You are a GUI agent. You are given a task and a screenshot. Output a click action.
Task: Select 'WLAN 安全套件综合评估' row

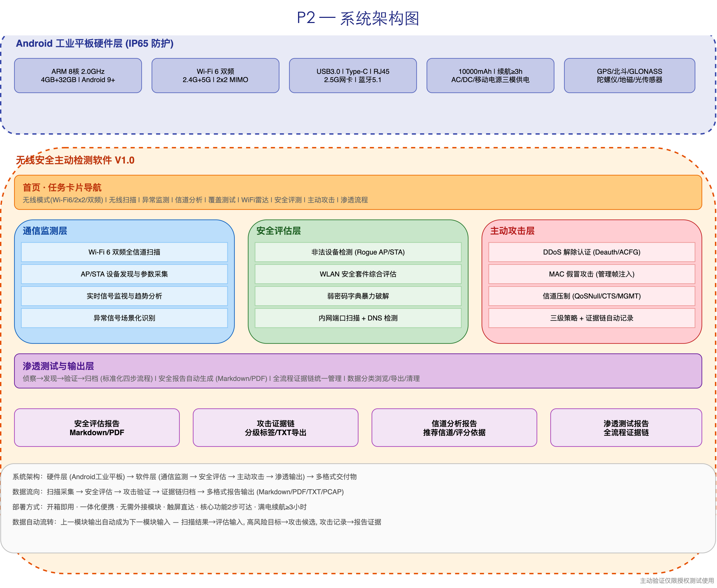point(358,274)
